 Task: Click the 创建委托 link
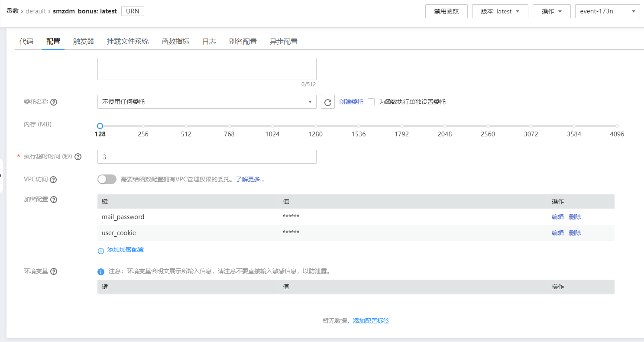[351, 102]
